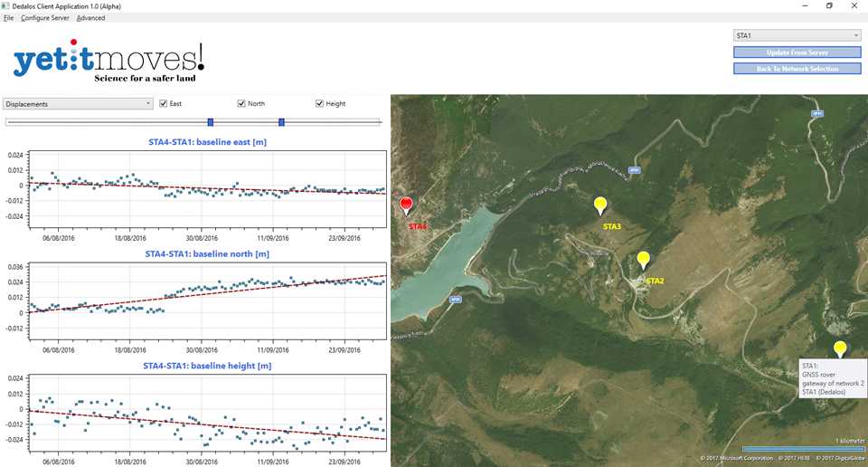Open the File menu
The width and height of the screenshot is (868, 467).
8,18
